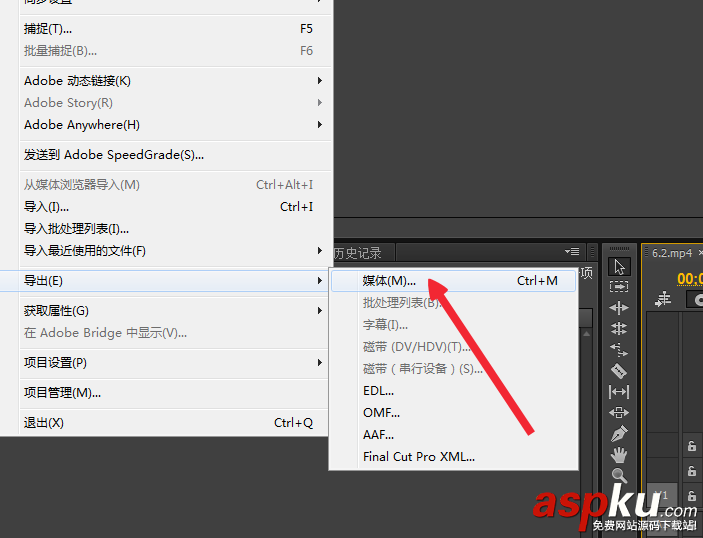Click the yellow timeline timecode field
Image resolution: width=703 pixels, height=538 pixels.
coord(690,279)
